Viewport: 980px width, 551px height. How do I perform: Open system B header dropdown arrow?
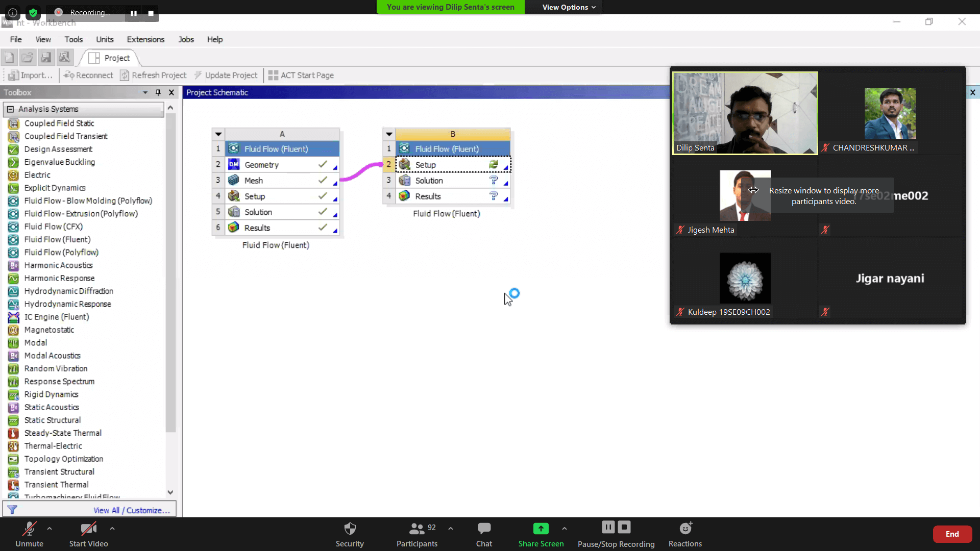[x=389, y=134]
